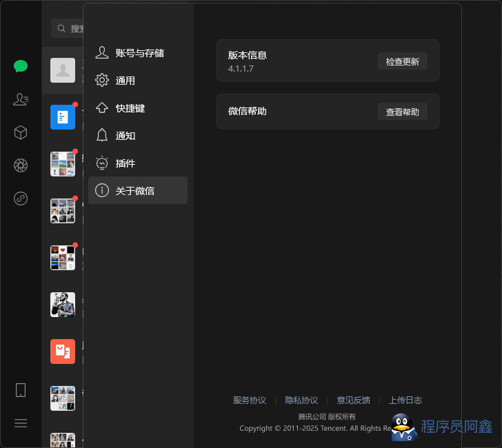Click the 上传日志 link
This screenshot has width=502, height=448.
405,400
